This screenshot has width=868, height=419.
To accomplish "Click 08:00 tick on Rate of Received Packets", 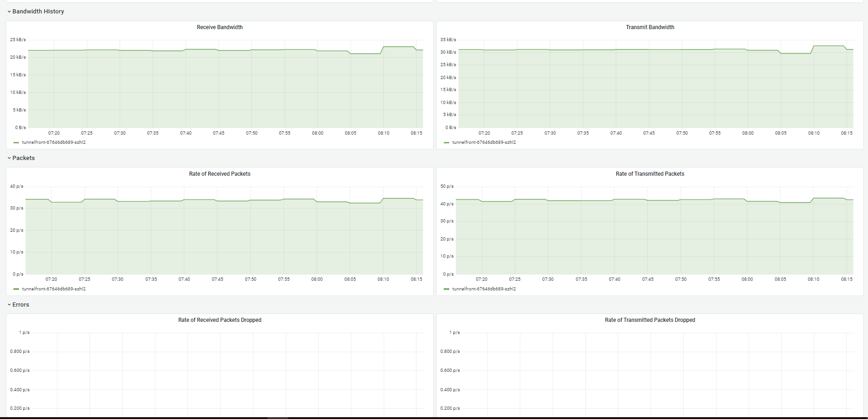I will [x=317, y=279].
